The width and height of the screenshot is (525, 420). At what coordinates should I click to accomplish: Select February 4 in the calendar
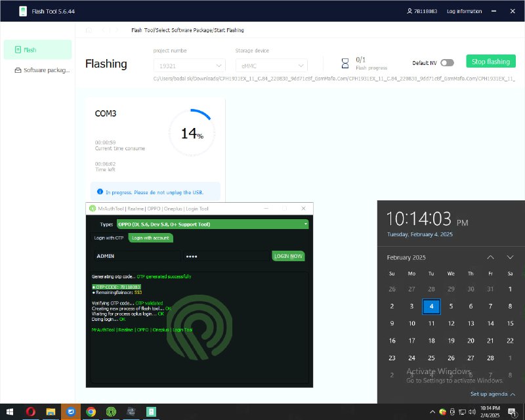[x=431, y=306]
